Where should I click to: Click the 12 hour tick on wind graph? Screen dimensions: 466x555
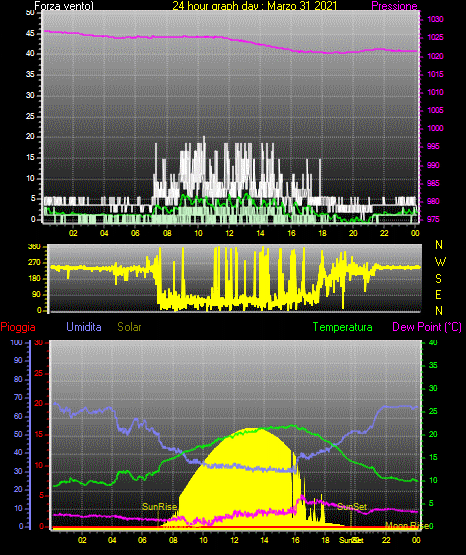(x=229, y=233)
